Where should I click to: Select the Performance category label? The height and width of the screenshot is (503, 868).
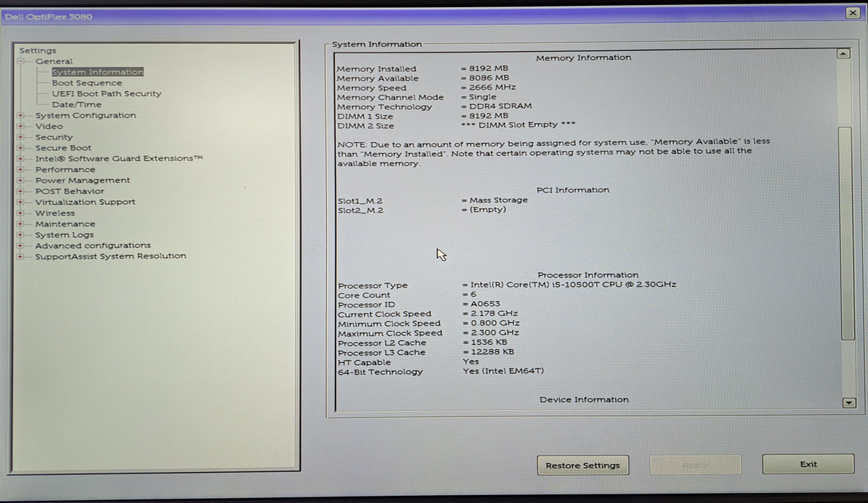tap(65, 170)
